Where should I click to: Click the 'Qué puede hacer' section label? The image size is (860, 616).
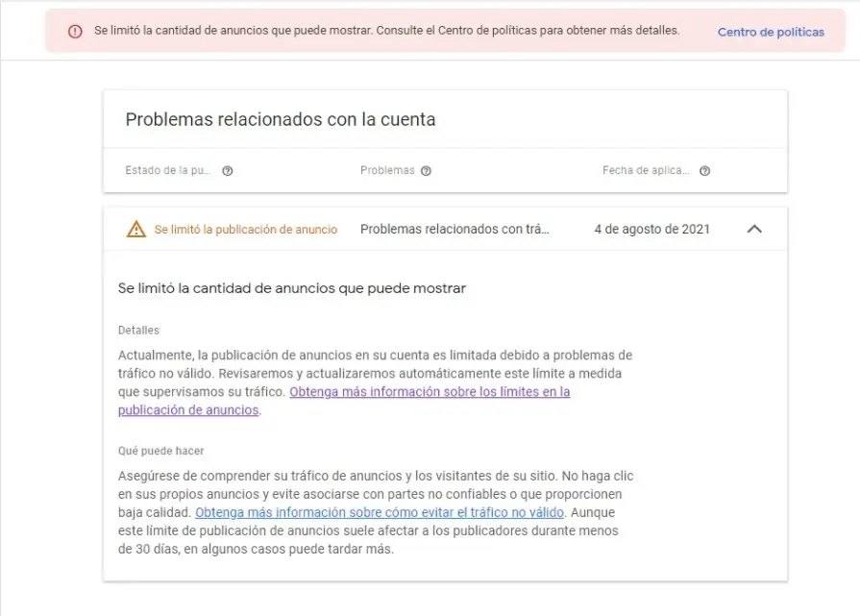pyautogui.click(x=160, y=451)
